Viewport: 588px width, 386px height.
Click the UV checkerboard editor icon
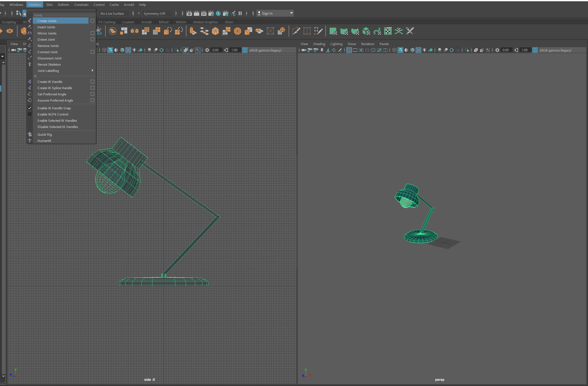(388, 31)
